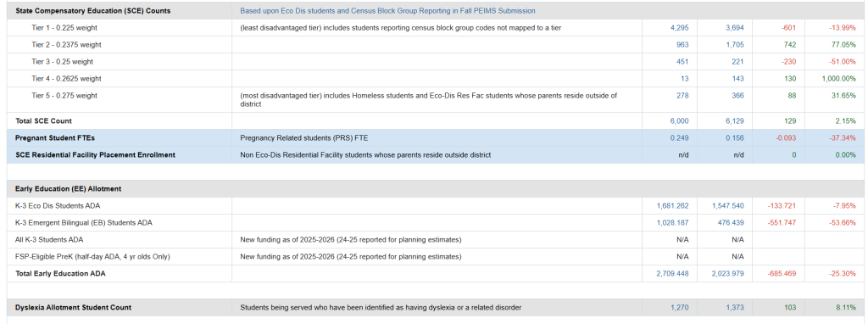Viewport: 868px width, 324px height.
Task: Select Tier 2 difference 742
Action: (x=790, y=45)
